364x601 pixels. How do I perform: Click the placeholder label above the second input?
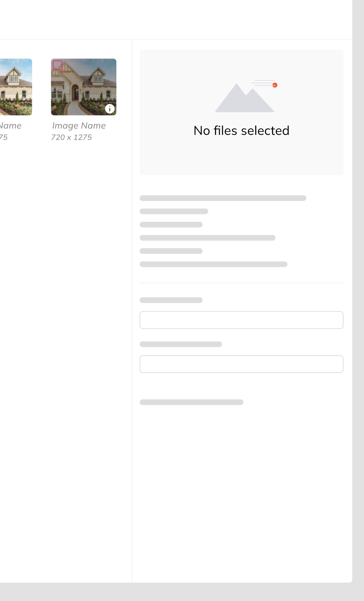[181, 344]
